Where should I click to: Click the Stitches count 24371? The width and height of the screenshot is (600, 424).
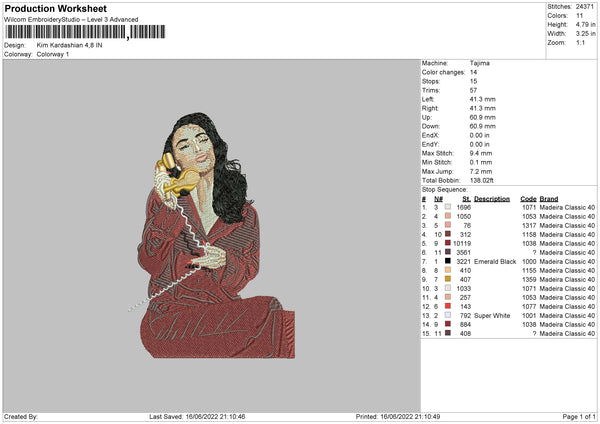585,7
